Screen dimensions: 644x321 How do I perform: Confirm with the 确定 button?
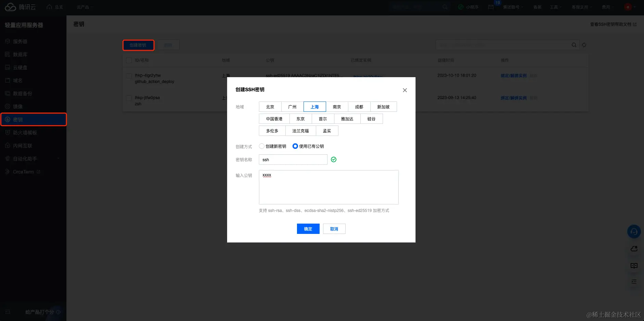pyautogui.click(x=308, y=229)
